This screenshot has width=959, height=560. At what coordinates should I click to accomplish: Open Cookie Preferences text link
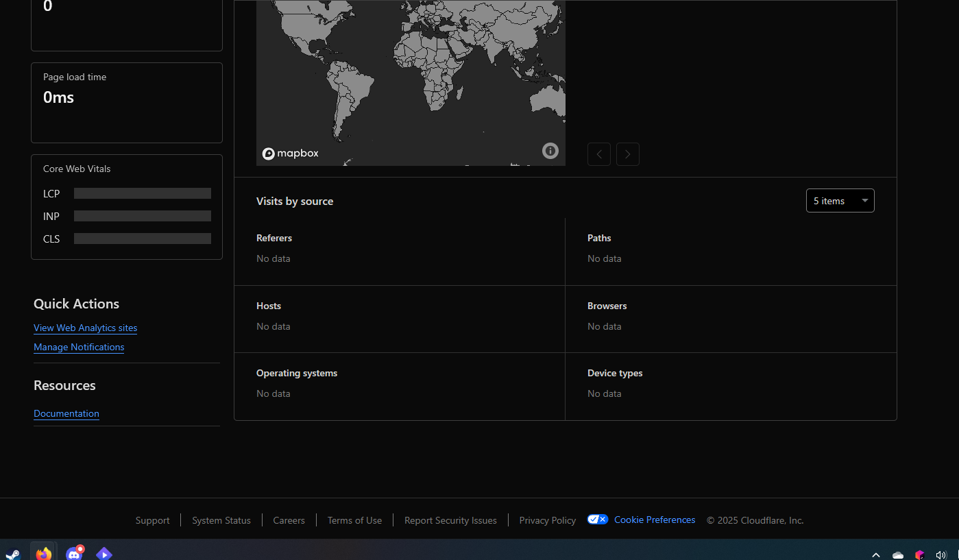(x=655, y=520)
